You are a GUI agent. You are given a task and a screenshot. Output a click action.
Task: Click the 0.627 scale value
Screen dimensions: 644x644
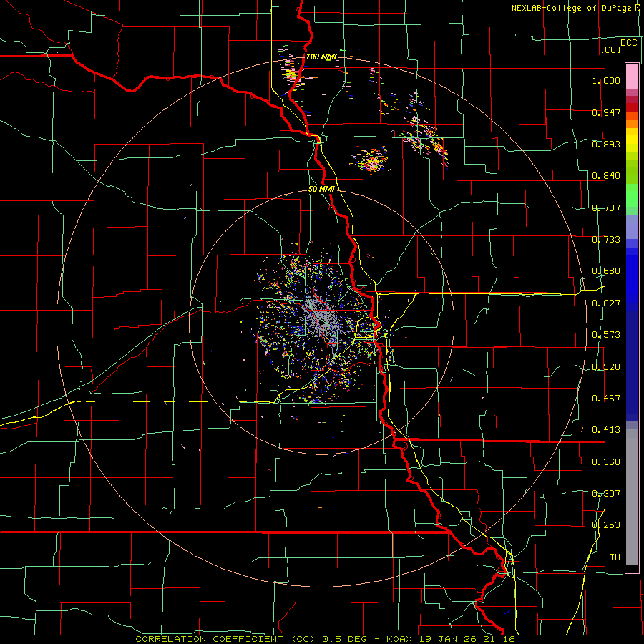[606, 303]
